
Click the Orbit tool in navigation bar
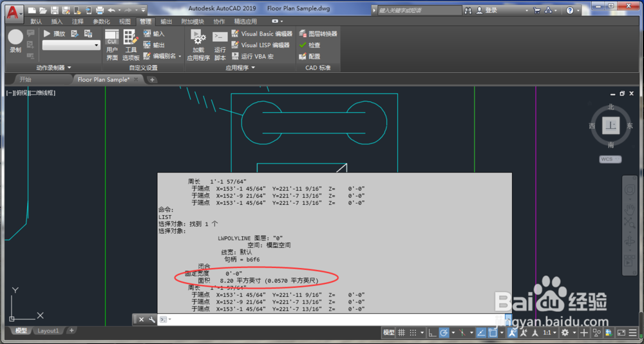coord(629,242)
